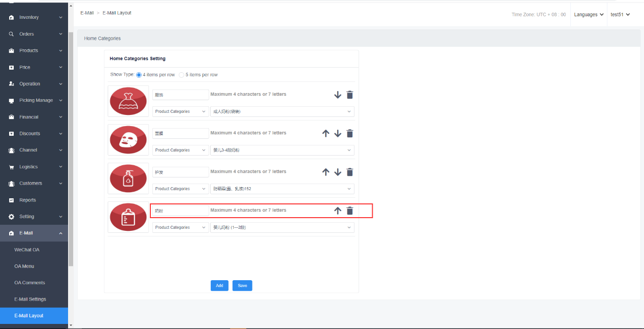The width and height of the screenshot is (644, 329).
Task: Click the Add button
Action: tap(219, 286)
